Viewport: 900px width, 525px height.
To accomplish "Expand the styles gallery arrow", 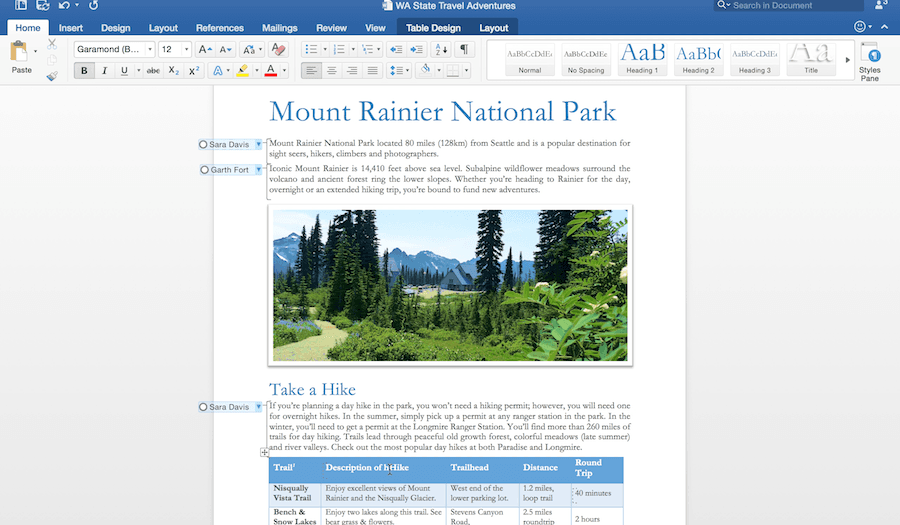I will (847, 60).
